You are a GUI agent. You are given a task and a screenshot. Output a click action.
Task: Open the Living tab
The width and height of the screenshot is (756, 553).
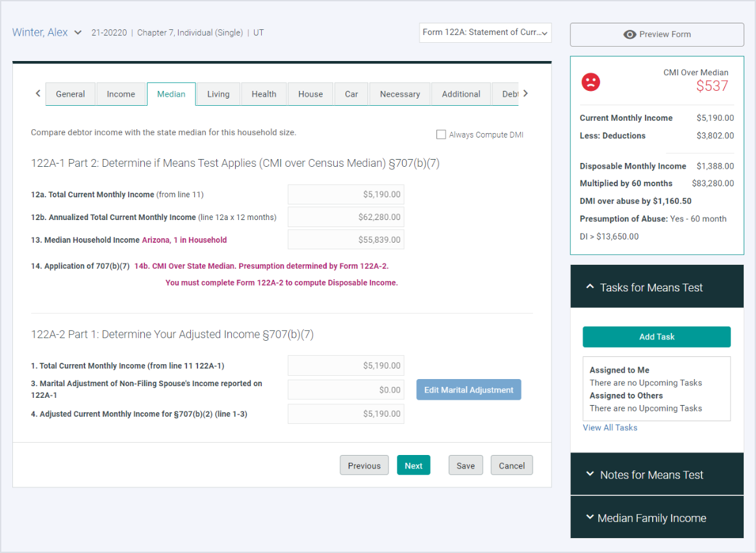click(218, 94)
